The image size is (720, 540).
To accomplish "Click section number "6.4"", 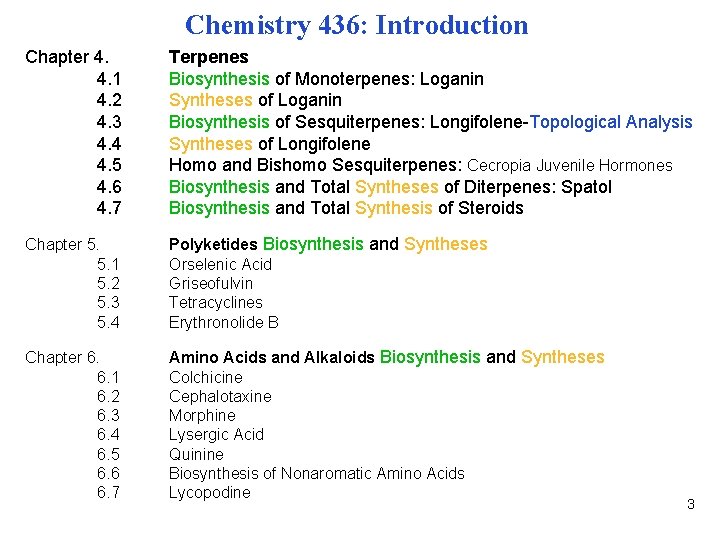I will 108,434.
